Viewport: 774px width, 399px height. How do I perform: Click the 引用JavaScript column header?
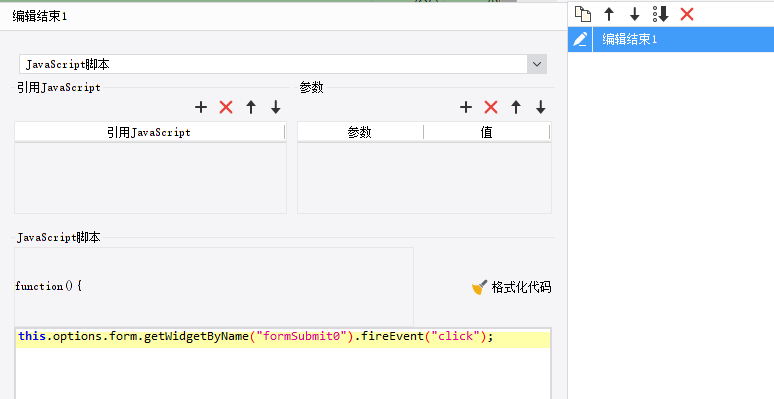[x=150, y=132]
